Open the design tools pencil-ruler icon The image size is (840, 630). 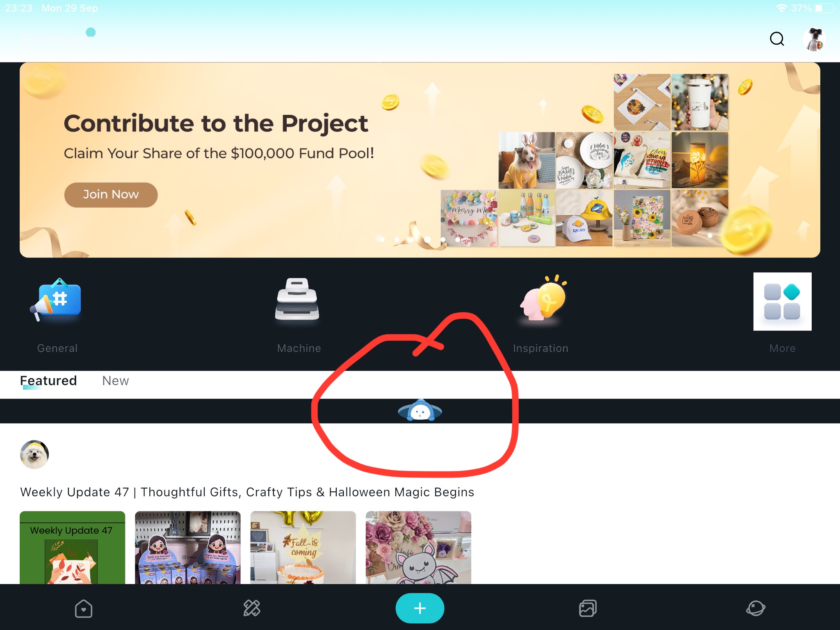click(252, 608)
